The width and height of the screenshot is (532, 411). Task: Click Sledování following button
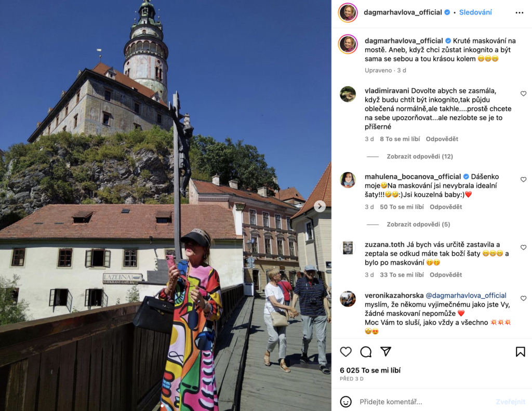(x=475, y=12)
